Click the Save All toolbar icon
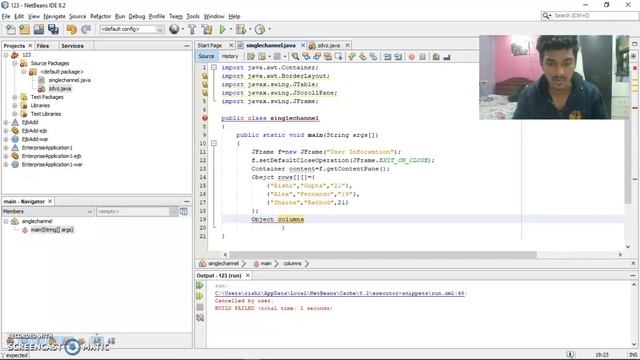Viewport: 640px width, 360px height. 53,29
